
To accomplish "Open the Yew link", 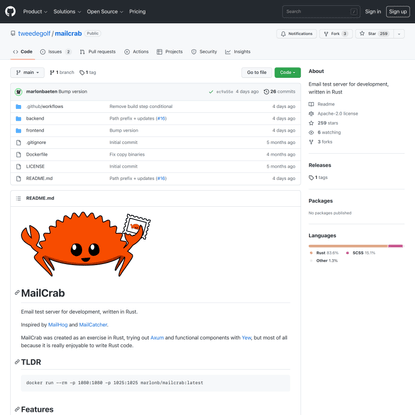I will pos(246,338).
